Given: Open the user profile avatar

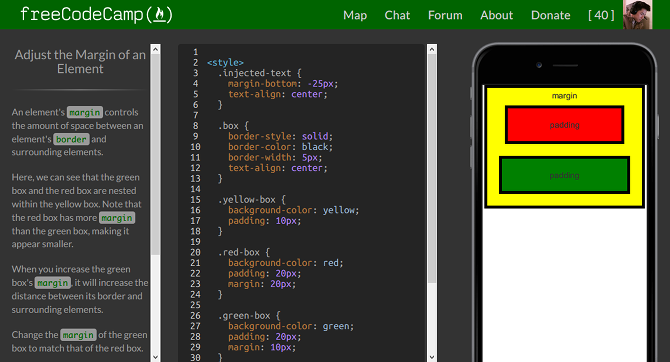Looking at the screenshot, I should tap(638, 15).
